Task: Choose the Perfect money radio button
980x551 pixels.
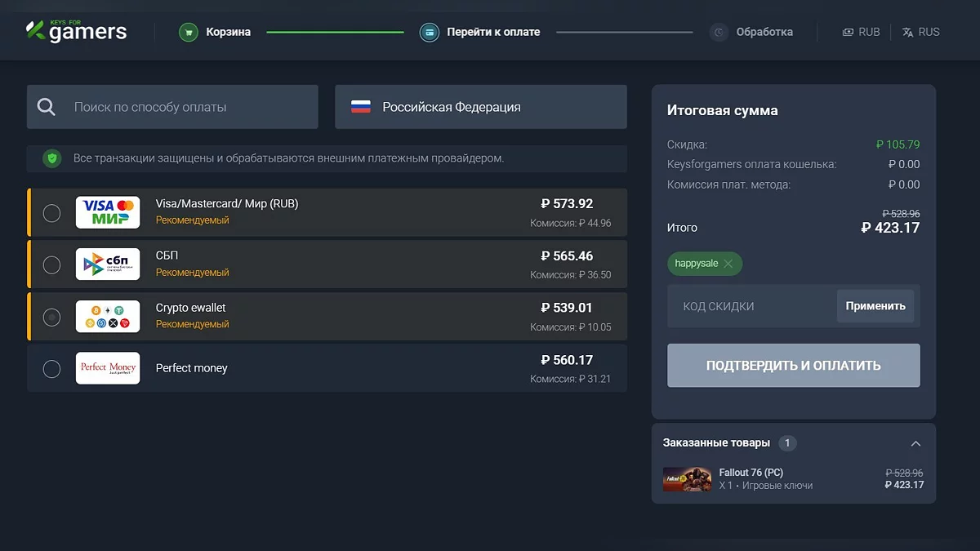Action: 51,369
